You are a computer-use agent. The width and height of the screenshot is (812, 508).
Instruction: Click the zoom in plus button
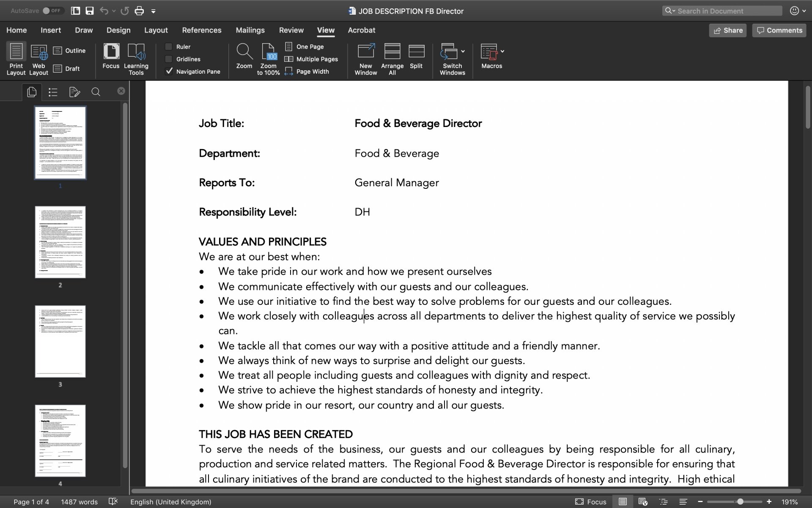click(769, 502)
